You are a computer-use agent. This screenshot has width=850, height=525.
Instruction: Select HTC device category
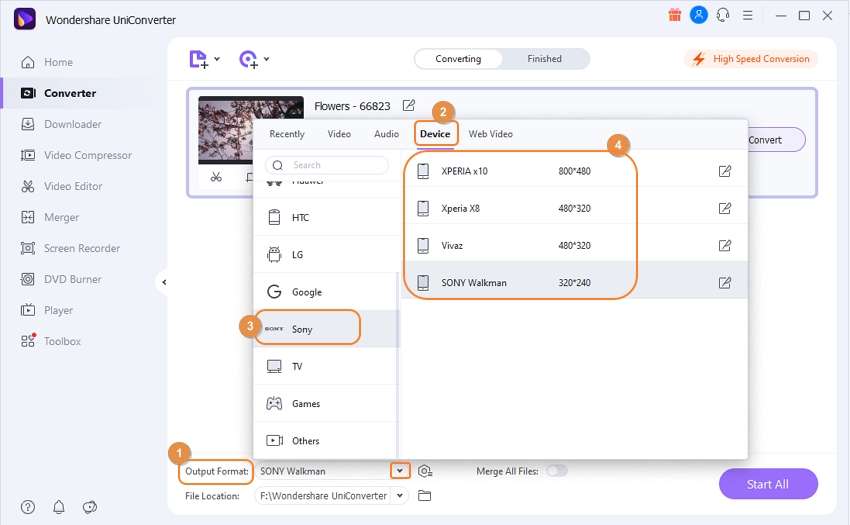click(326, 217)
